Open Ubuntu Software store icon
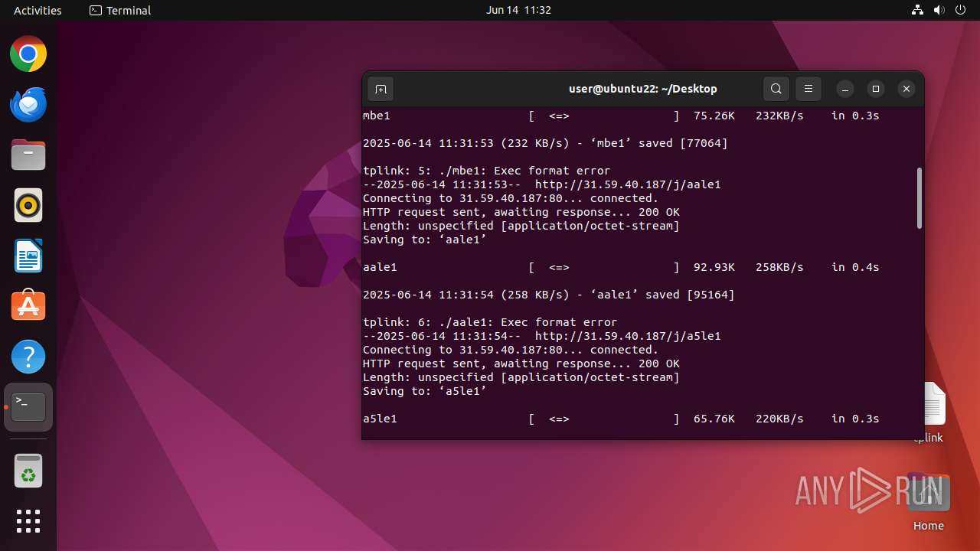 click(x=28, y=306)
